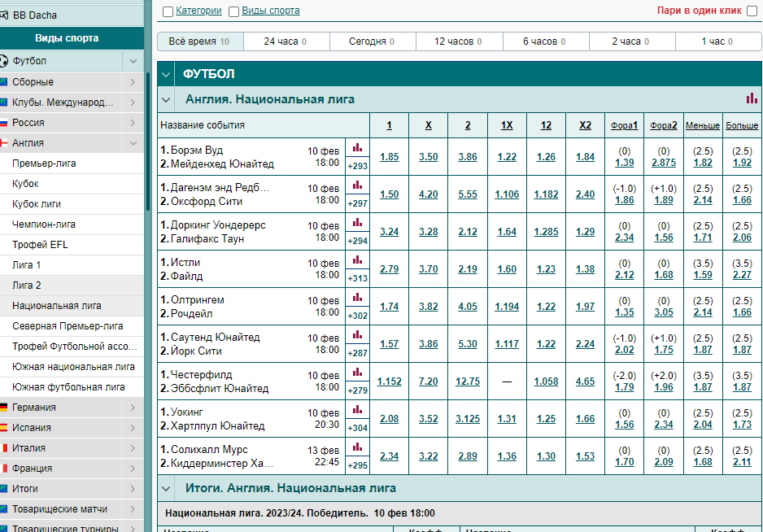Click Фора1 column header
The image size is (763, 532).
(x=625, y=125)
